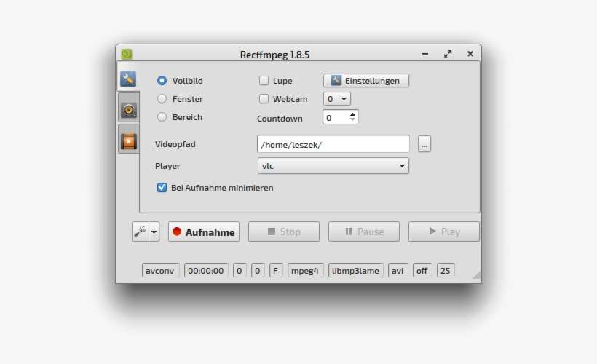This screenshot has height=364, width=597.
Task: Select the Bereich radio button
Action: pos(162,117)
